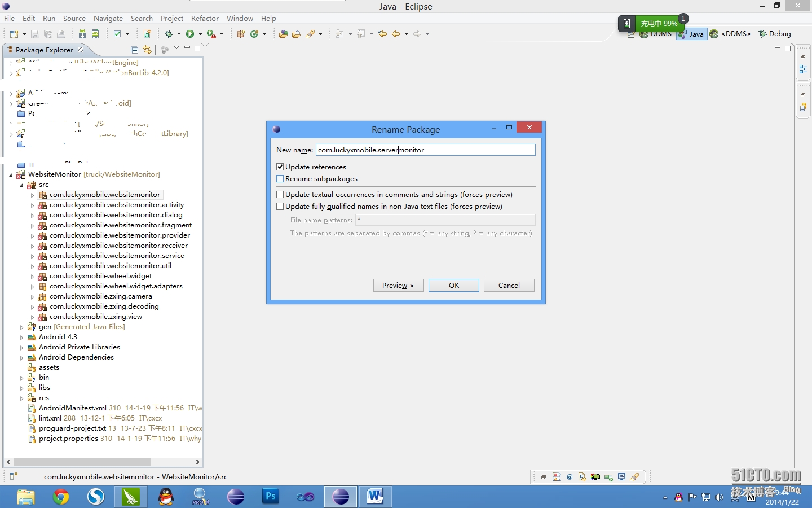812x508 pixels.
Task: Click the Last Edit Location icon
Action: click(x=382, y=34)
